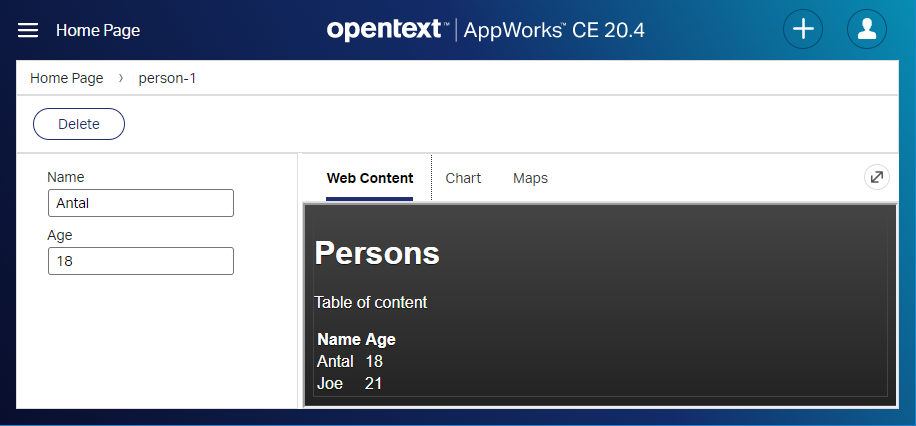916x426 pixels.
Task: Go to Home Page via breadcrumb
Action: point(67,78)
